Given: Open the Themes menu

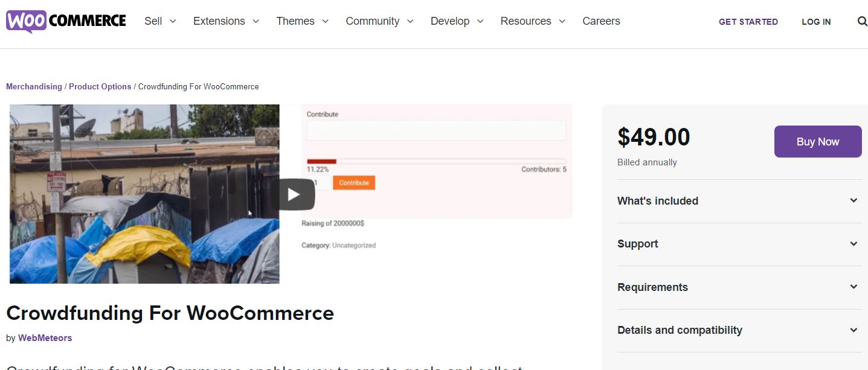Looking at the screenshot, I should pos(303,21).
